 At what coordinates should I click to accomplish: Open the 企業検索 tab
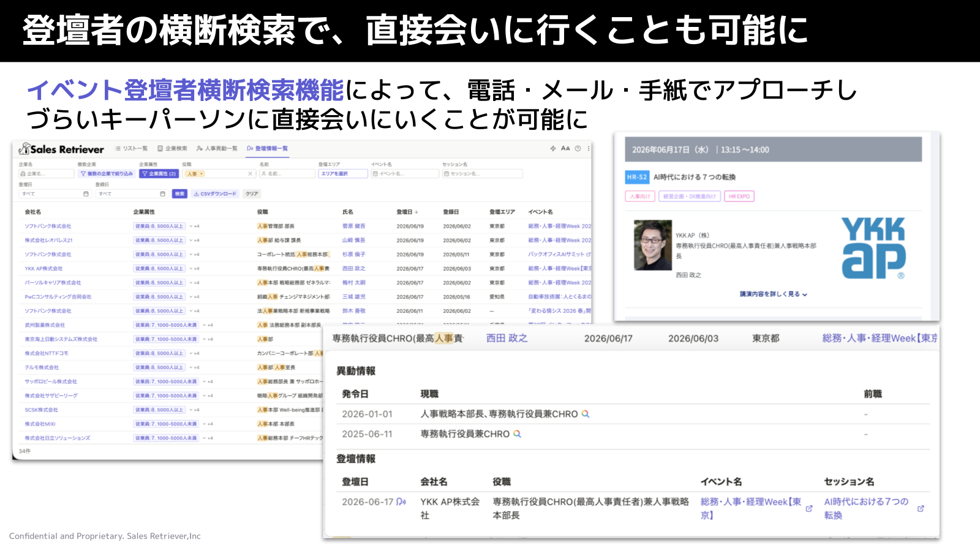click(x=172, y=148)
